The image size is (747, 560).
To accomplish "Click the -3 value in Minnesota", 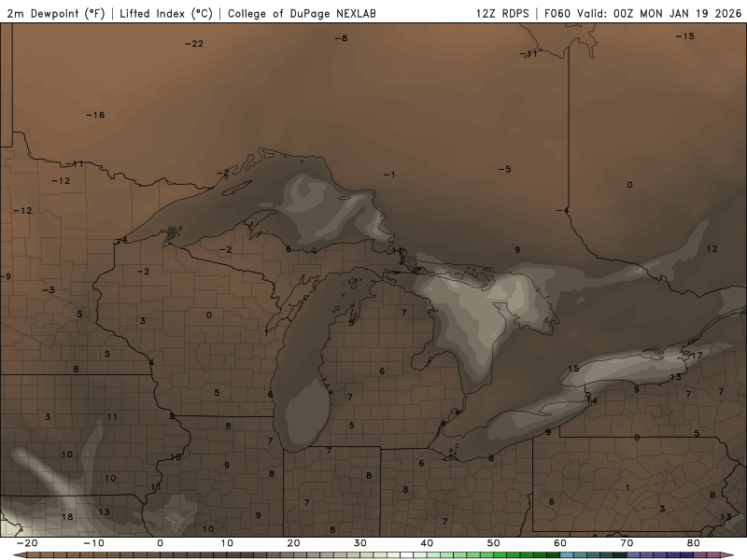I will pos(49,290).
